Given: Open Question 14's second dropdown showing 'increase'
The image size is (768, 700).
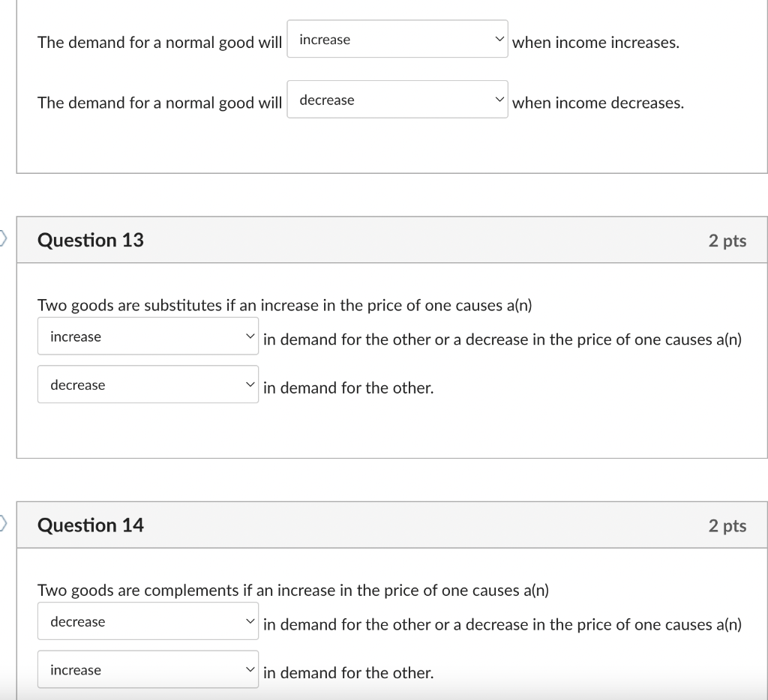Looking at the screenshot, I should (148, 670).
